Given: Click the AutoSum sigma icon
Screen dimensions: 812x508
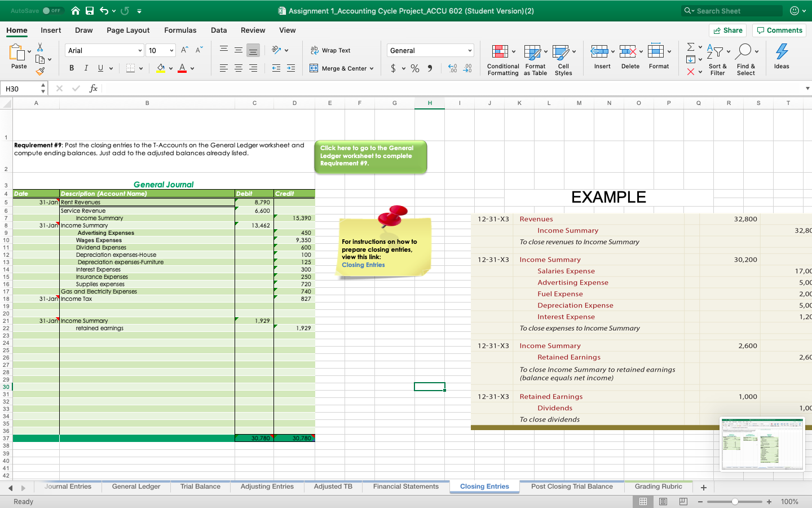Looking at the screenshot, I should click(x=691, y=47).
